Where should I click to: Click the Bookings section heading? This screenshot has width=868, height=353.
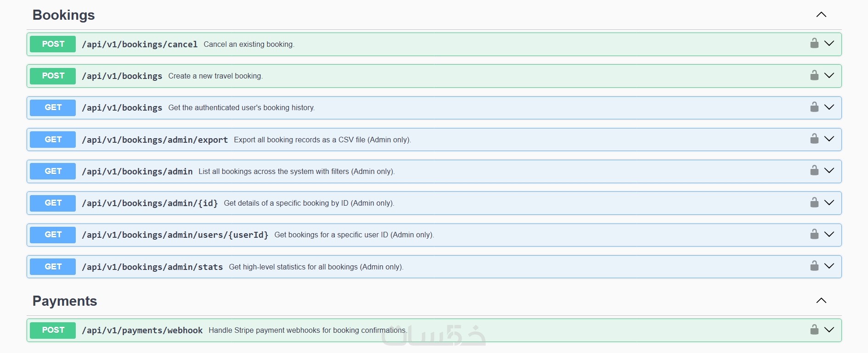click(x=63, y=15)
